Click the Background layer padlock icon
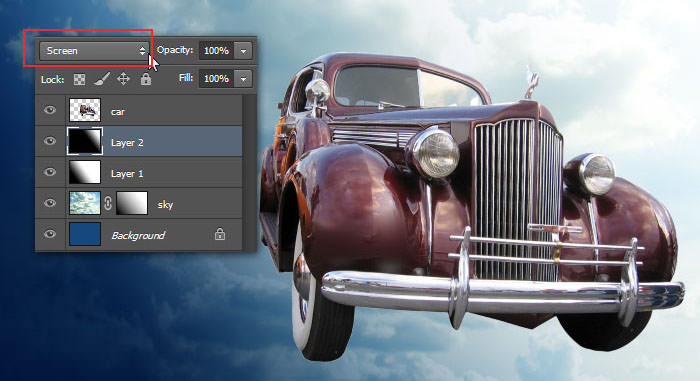The height and width of the screenshot is (381, 700). 220,234
